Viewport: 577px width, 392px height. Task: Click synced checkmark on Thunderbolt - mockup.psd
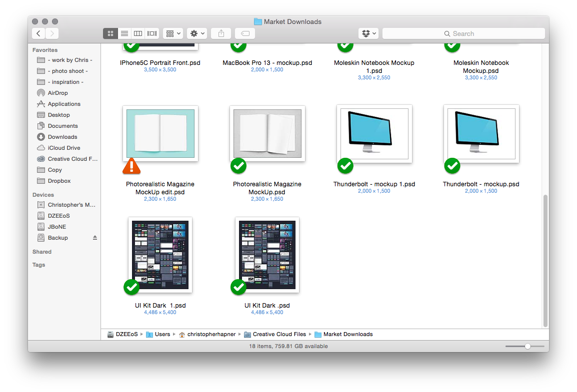(452, 166)
